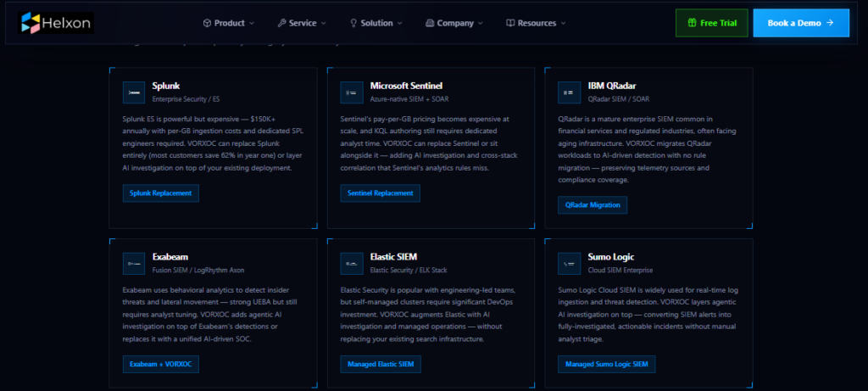Viewport: 868px width, 391px height.
Task: Open the Service menu
Action: pos(302,23)
